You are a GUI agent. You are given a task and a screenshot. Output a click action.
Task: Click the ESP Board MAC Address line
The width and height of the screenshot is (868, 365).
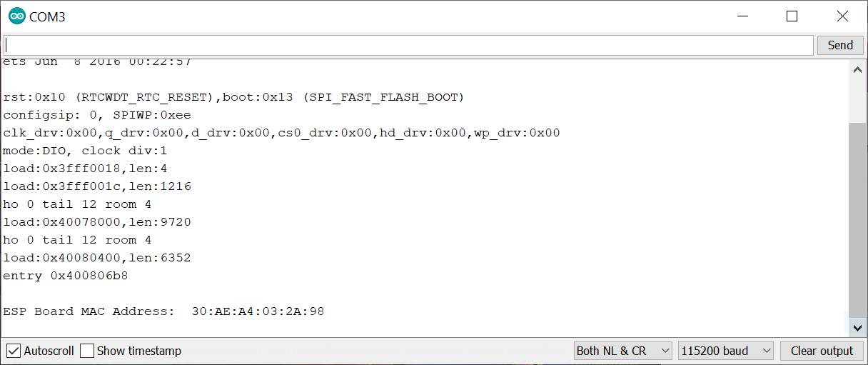[163, 311]
